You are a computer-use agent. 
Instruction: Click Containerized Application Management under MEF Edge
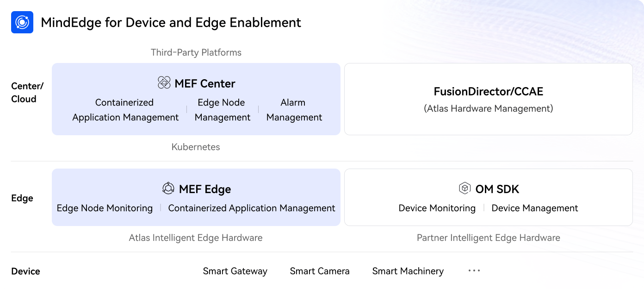[251, 208]
